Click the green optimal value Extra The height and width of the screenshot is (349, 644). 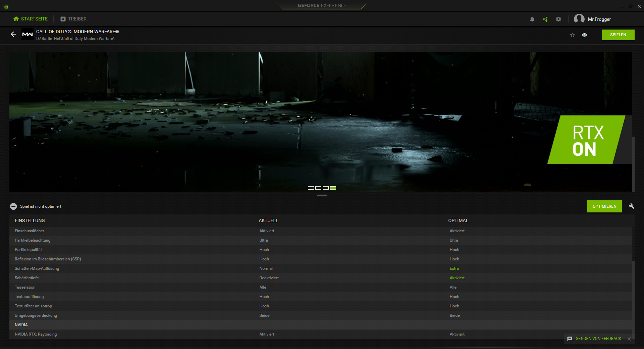pos(454,268)
